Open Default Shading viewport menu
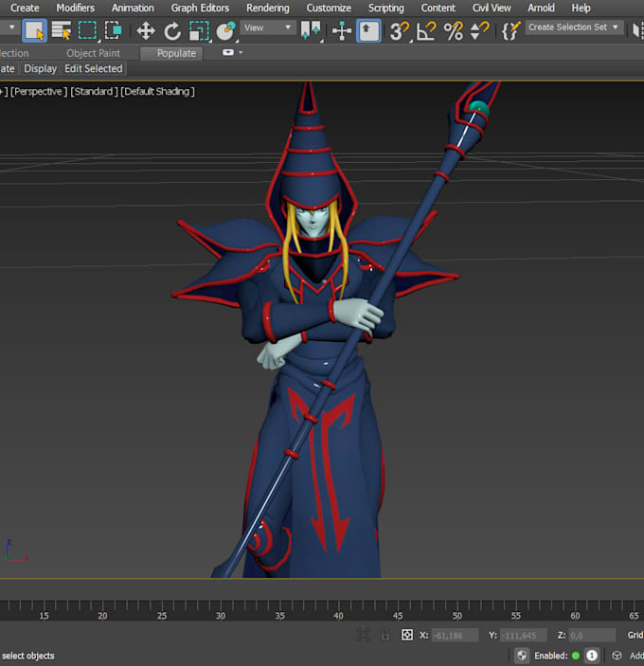Screen dimensions: 644x666 coord(157,91)
